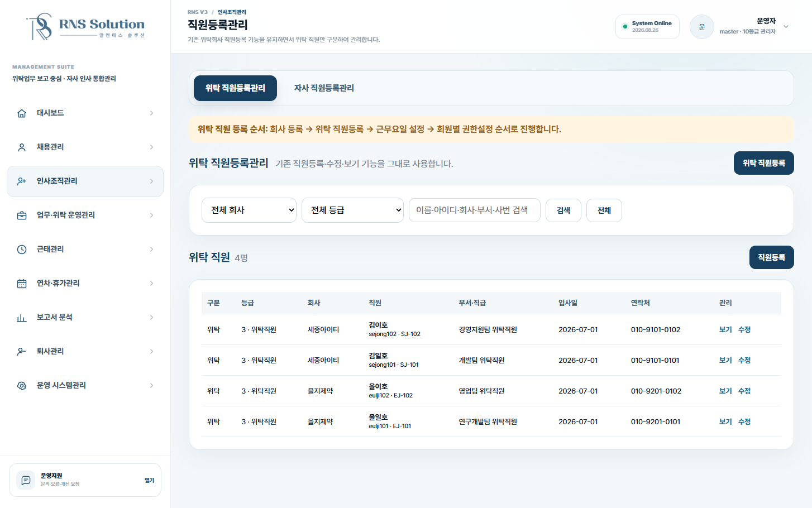Click 수정 for employee 김이호

[x=744, y=330]
